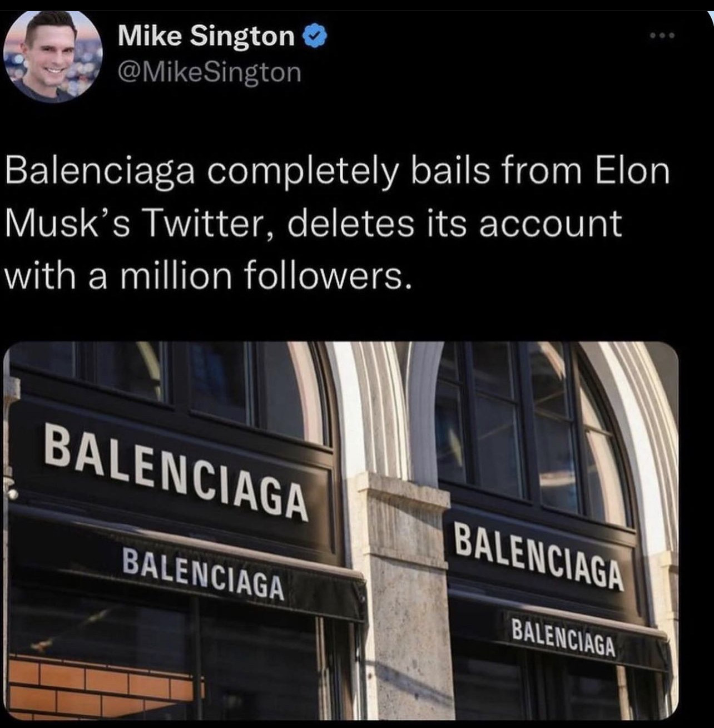Click the word 'Balenciaga' starting the tweet

100,174
